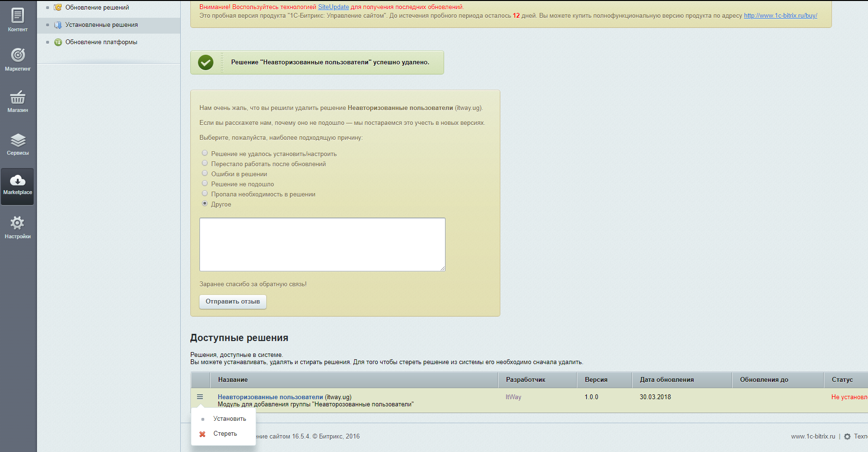Sort by the "Версия" column header

tap(604, 380)
